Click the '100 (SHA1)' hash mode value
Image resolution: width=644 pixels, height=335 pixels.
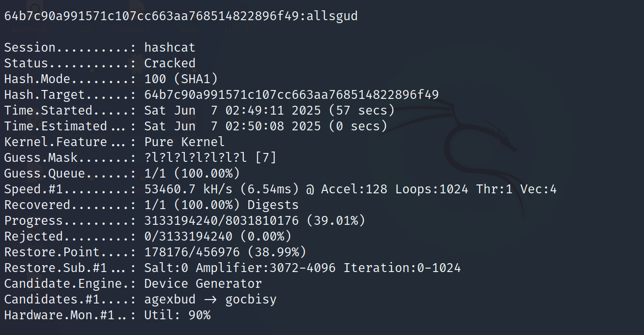[x=181, y=79]
